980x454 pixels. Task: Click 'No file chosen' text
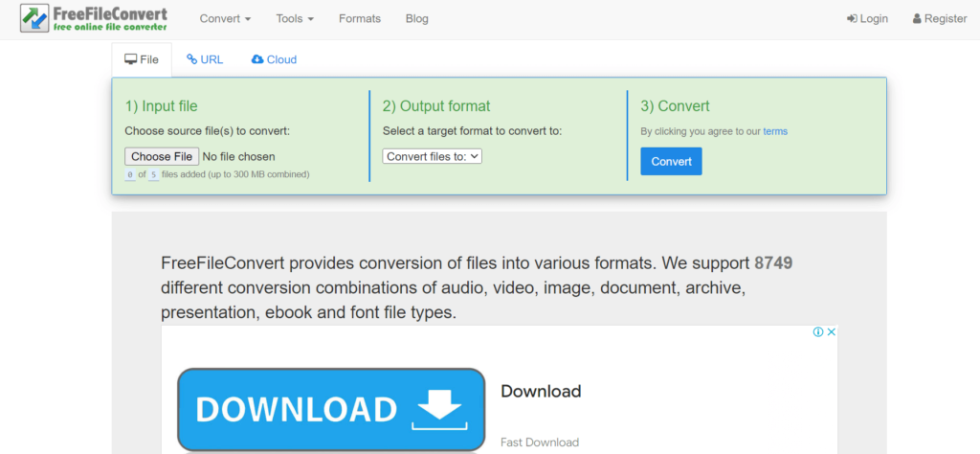pyautogui.click(x=238, y=156)
